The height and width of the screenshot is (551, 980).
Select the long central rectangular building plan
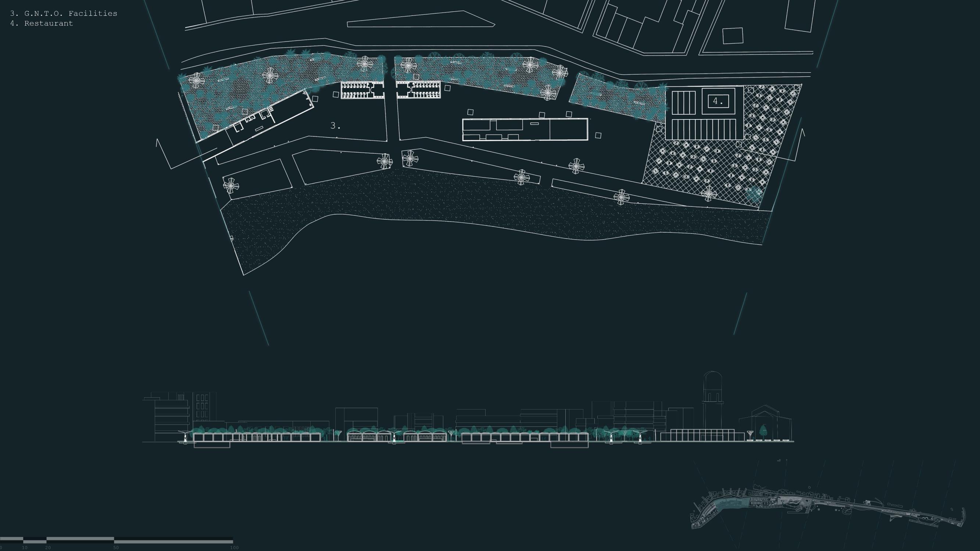pos(525,130)
